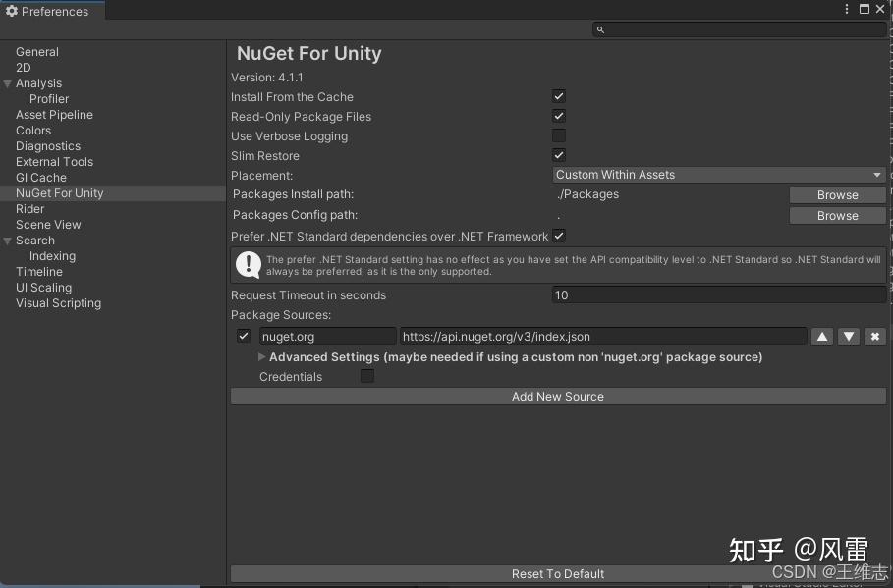Open the Custom Within Assets placement dropdown

pyautogui.click(x=717, y=174)
